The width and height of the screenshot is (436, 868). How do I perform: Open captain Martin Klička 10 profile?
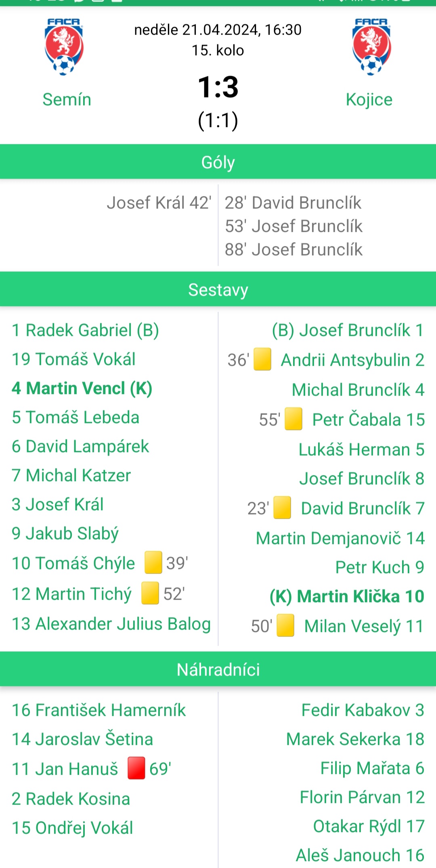347,597
